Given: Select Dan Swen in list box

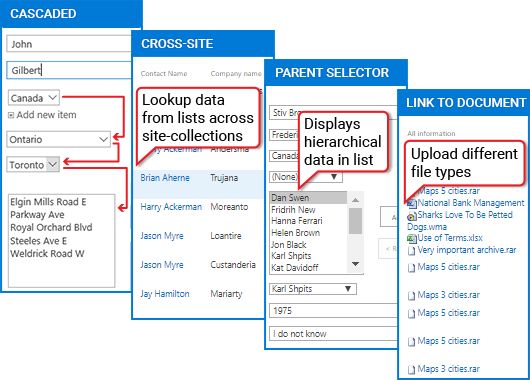Looking at the screenshot, I should [x=308, y=197].
